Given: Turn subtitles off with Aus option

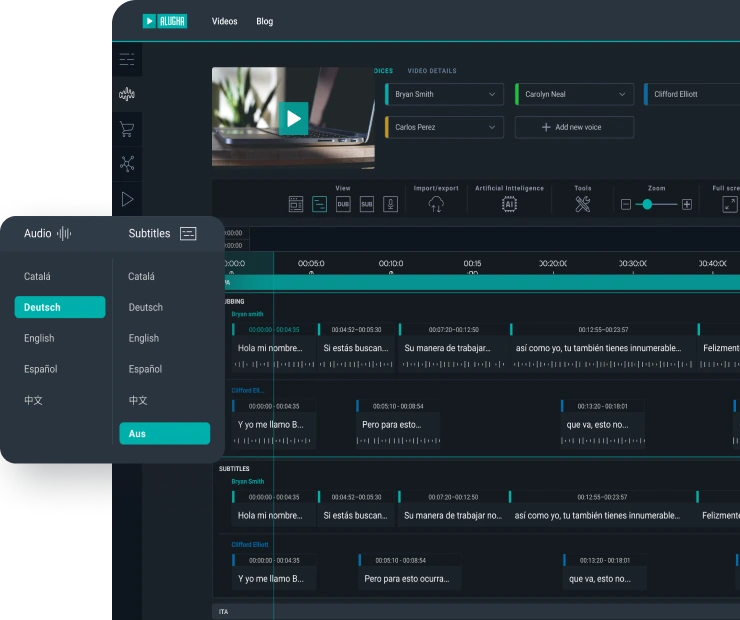Looking at the screenshot, I should 164,433.
